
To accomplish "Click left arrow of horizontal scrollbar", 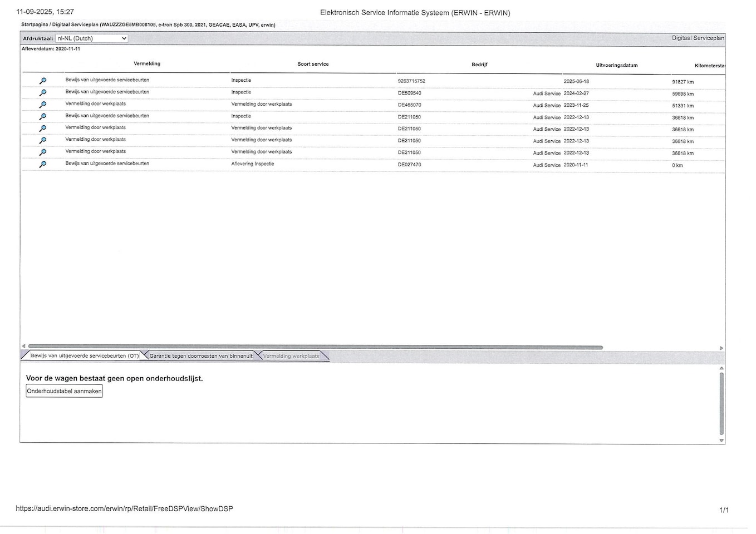I will (23, 346).
